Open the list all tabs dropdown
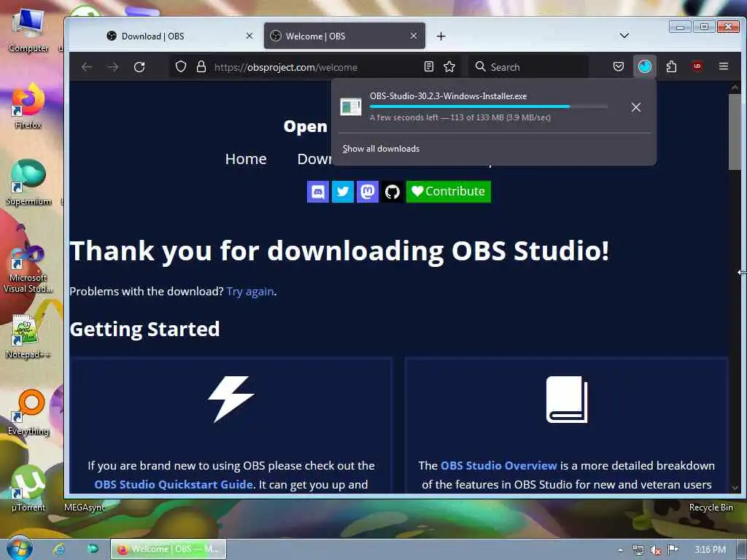 (624, 36)
